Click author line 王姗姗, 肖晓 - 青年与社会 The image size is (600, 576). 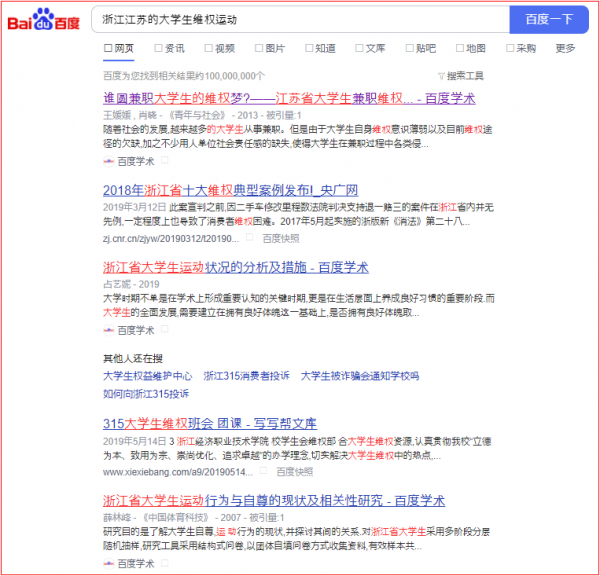pos(202,115)
